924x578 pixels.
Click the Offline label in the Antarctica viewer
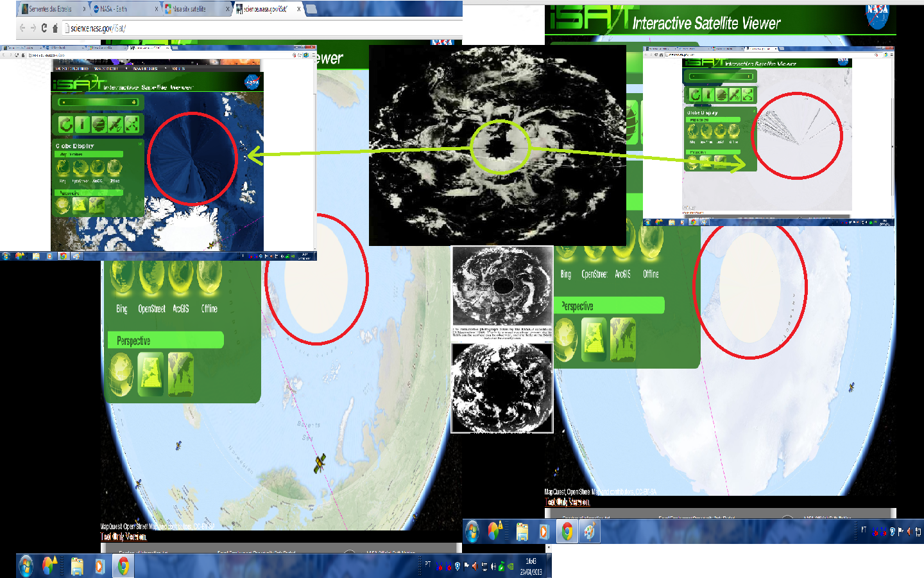651,274
